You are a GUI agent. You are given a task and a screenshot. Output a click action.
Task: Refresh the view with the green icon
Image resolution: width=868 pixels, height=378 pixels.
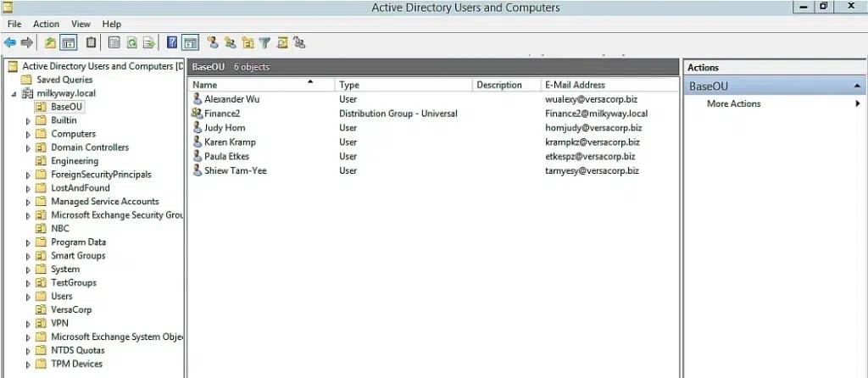click(131, 42)
